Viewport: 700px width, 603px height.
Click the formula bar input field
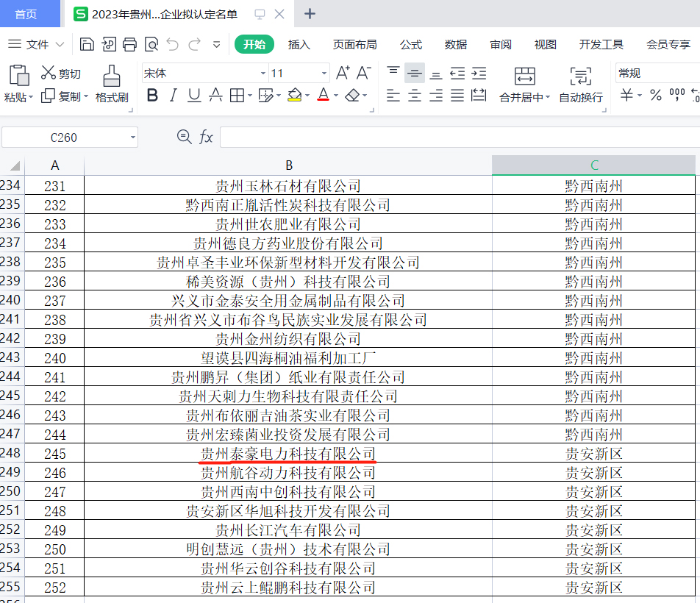tap(460, 137)
